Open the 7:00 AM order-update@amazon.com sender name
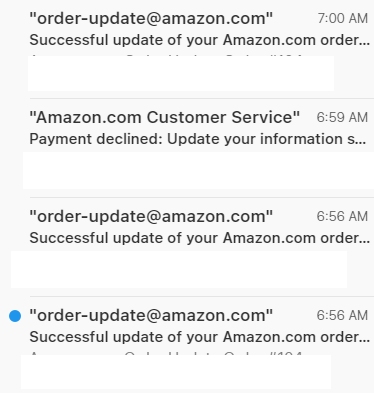374x393 pixels. 151,18
